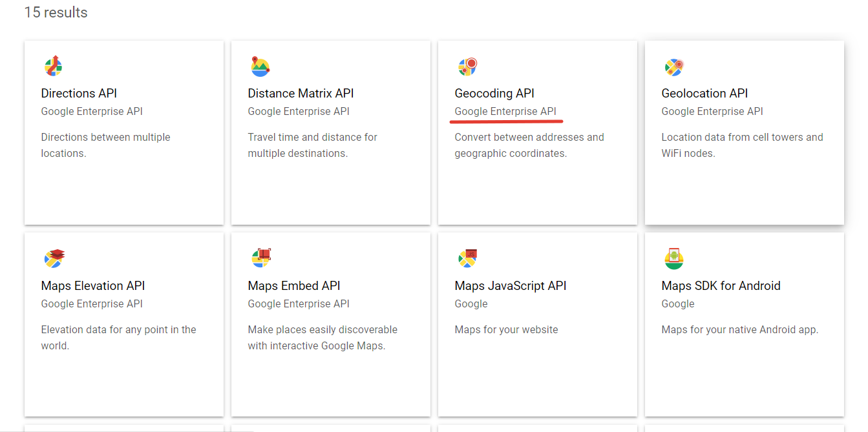This screenshot has height=432, width=868.
Task: Click the Geocoding API map pin icon
Action: pyautogui.click(x=467, y=66)
